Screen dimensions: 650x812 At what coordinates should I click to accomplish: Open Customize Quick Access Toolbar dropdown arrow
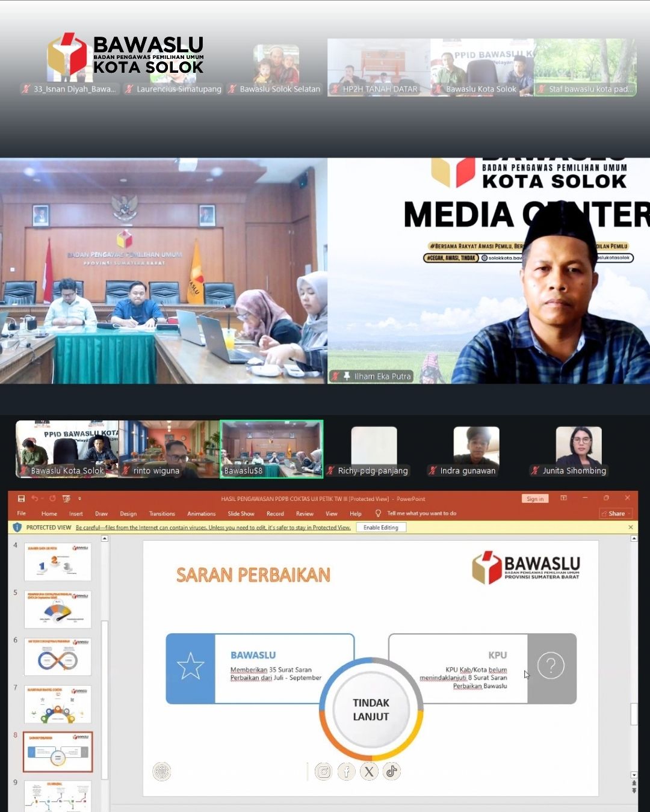(x=79, y=498)
